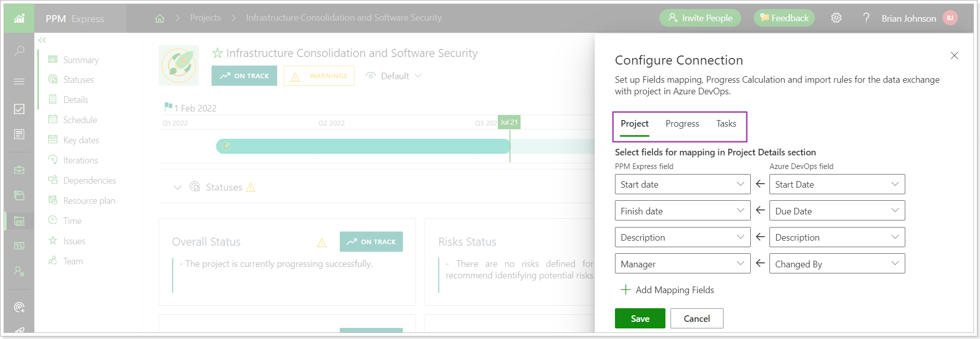980x339 pixels.
Task: Open the Default view dropdown
Action: pyautogui.click(x=394, y=76)
